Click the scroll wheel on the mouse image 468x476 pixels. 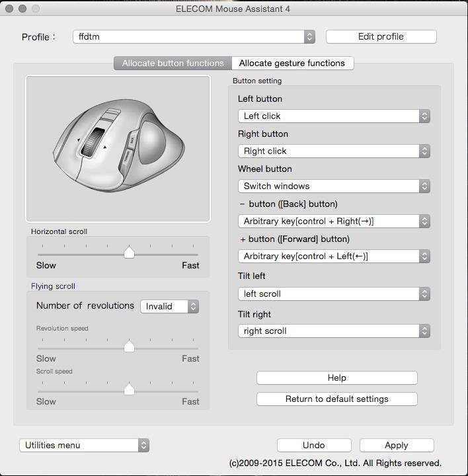tap(95, 142)
